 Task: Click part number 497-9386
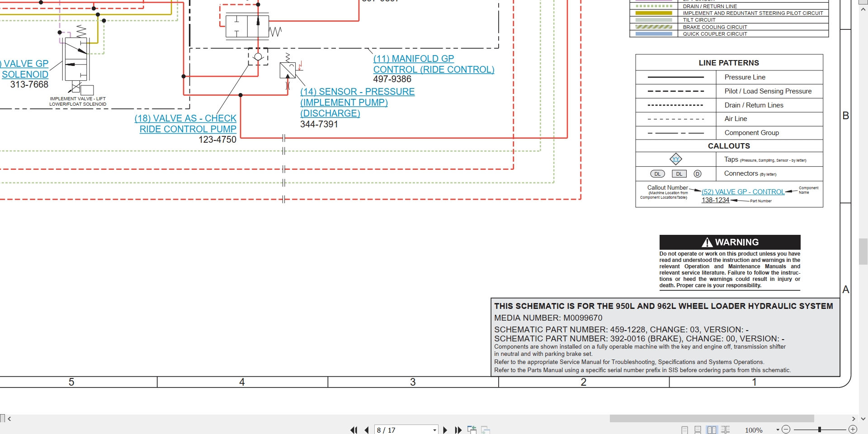click(x=392, y=79)
